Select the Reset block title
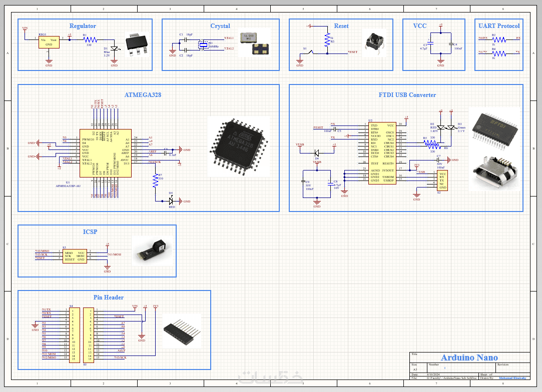 [341, 26]
